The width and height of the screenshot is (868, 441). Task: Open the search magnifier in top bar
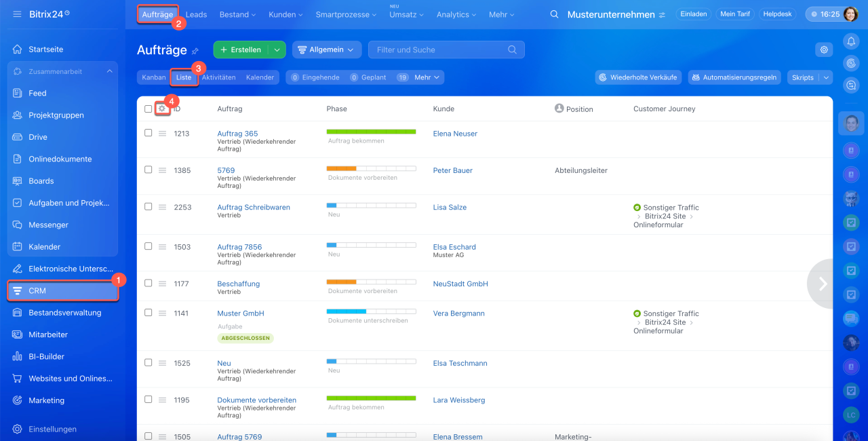[x=554, y=14]
